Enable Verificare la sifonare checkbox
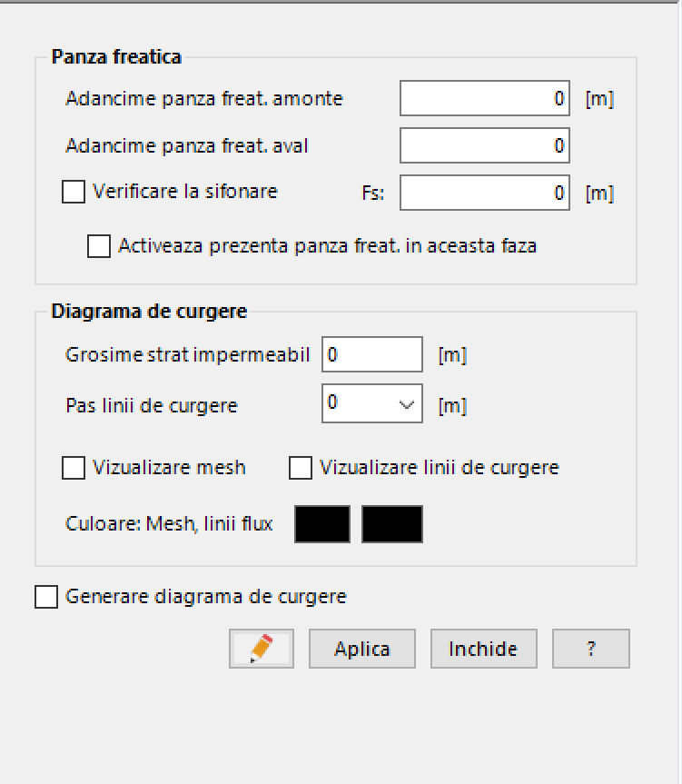The width and height of the screenshot is (682, 784). point(74,193)
